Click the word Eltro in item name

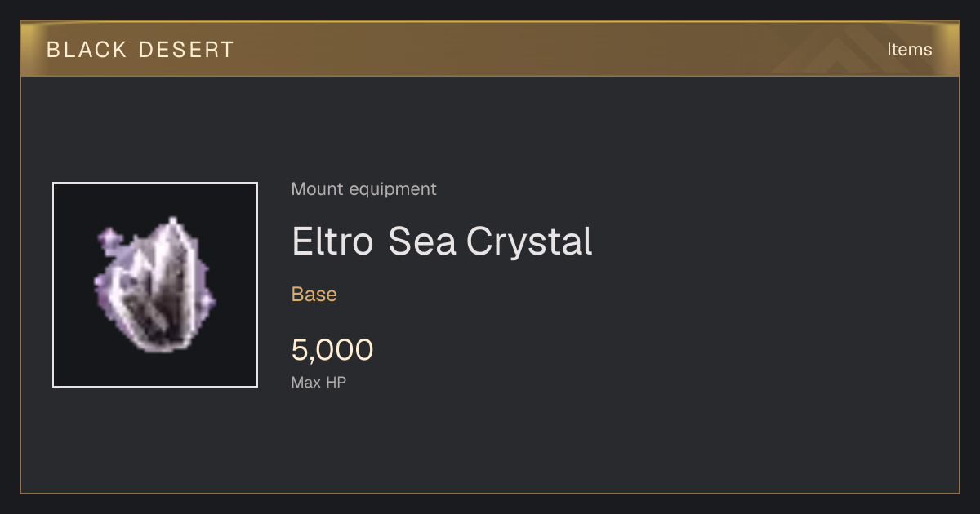333,241
